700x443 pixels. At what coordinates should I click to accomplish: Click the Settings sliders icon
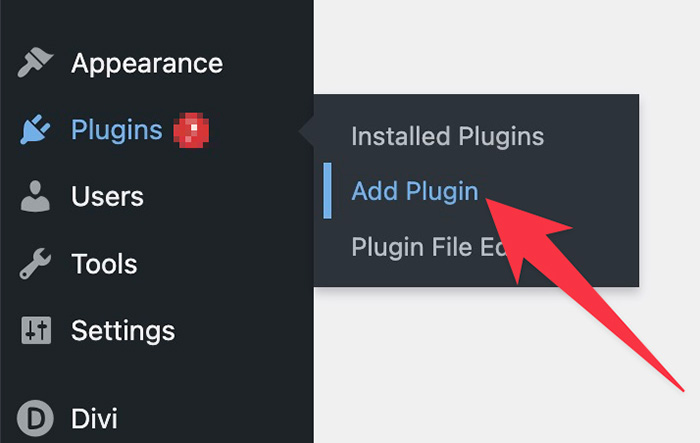click(x=36, y=330)
